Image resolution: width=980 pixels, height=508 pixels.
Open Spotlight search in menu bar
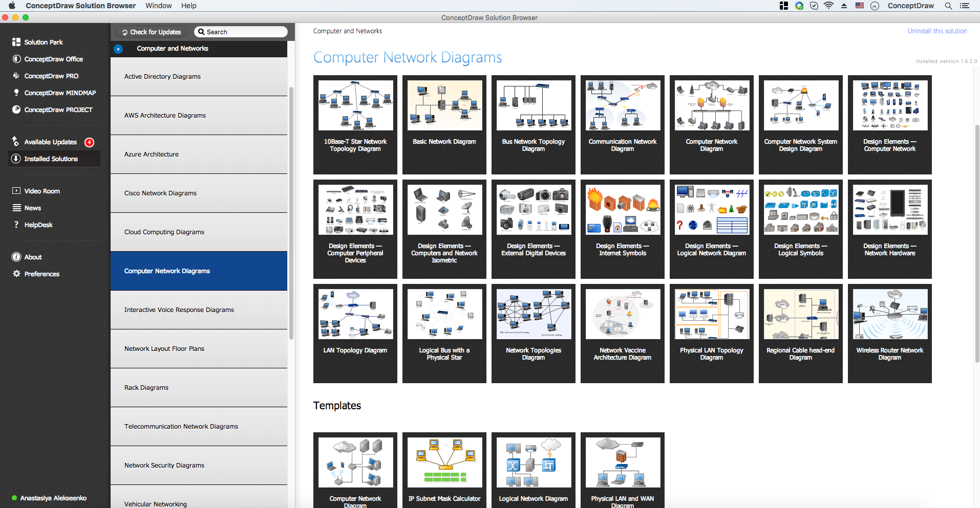tap(948, 6)
